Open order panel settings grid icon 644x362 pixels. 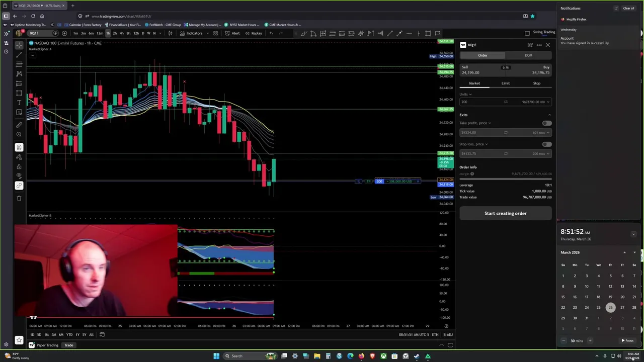530,45
